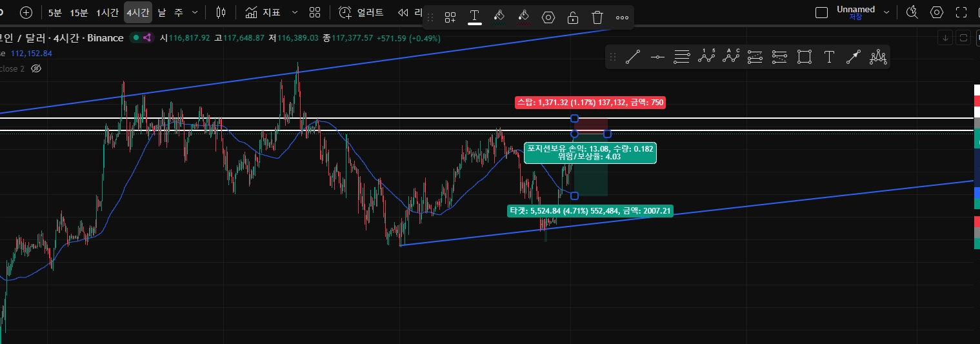The image size is (980, 344).
Task: Open the candlestick chart type selector
Action: click(x=221, y=12)
